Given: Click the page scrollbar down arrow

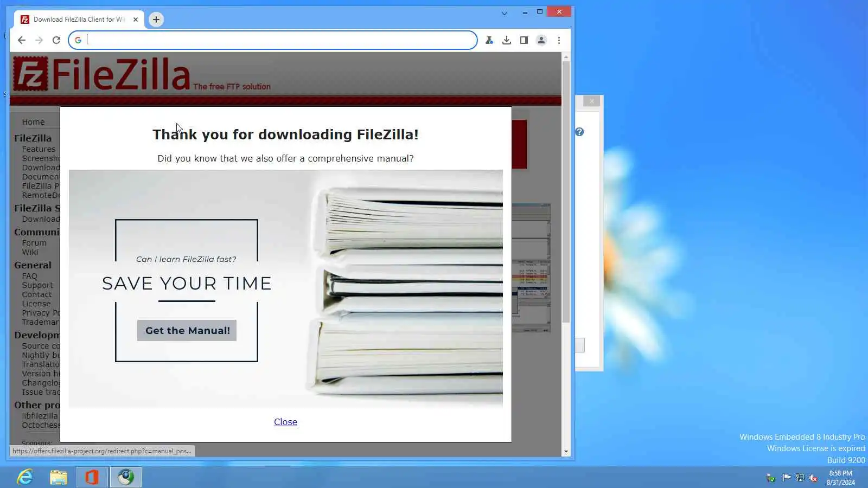Looking at the screenshot, I should coord(566,452).
